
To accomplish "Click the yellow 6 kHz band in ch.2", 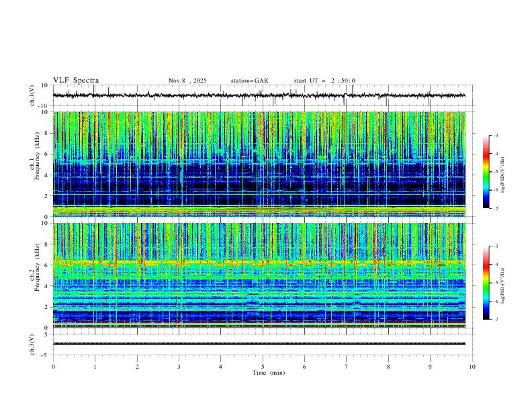I will (259, 263).
